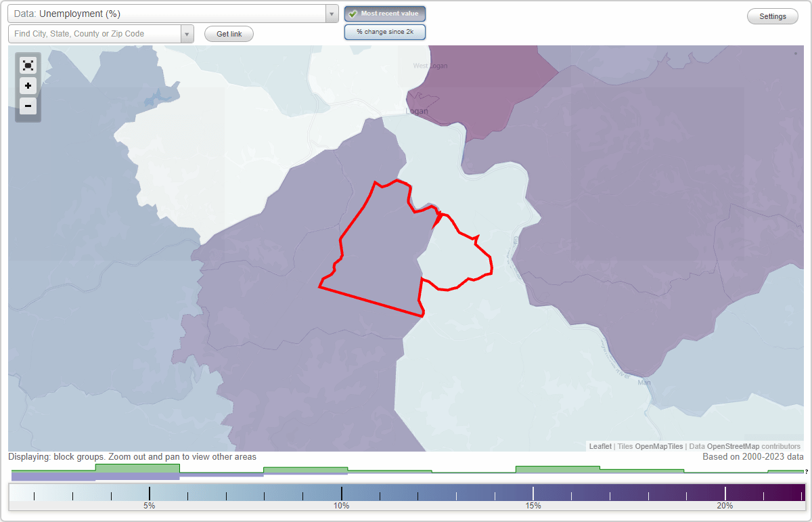Open the OpenMapTiles link

658,446
